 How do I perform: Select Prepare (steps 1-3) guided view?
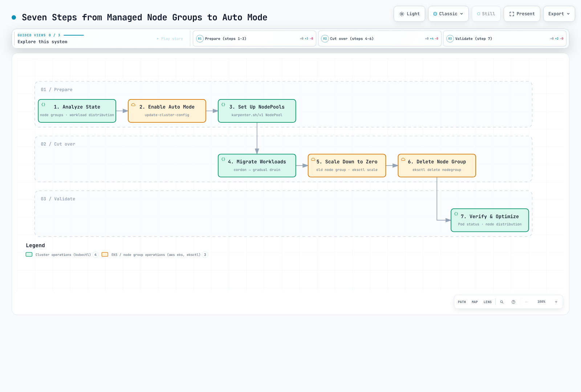tap(255, 38)
